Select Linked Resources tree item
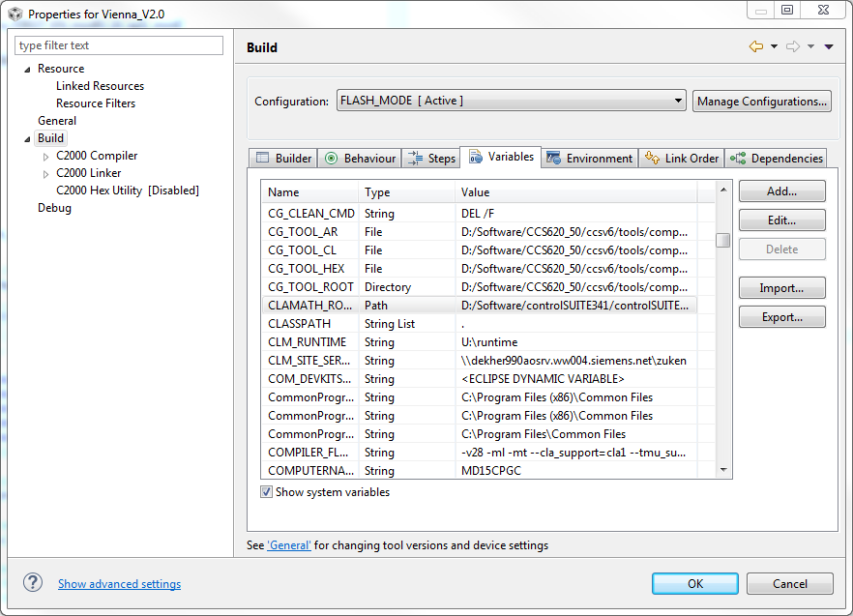The height and width of the screenshot is (616, 853). [x=101, y=86]
